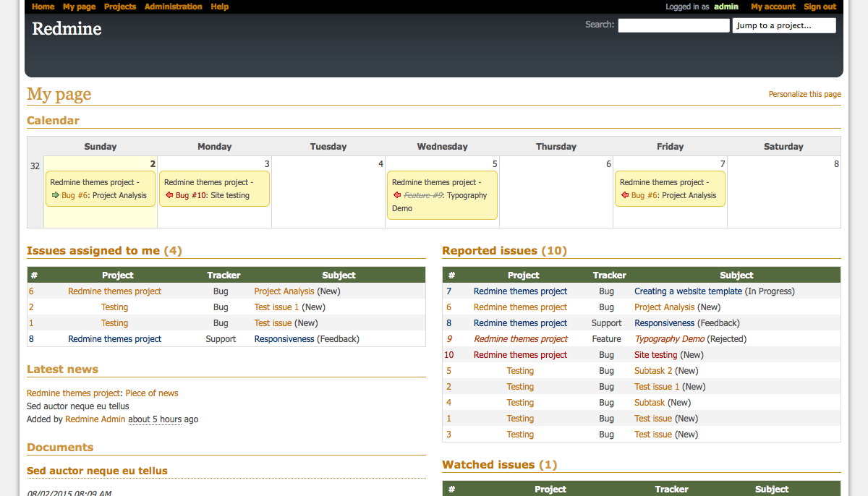868x496 pixels.
Task: Click Redmine site title
Action: 67,29
